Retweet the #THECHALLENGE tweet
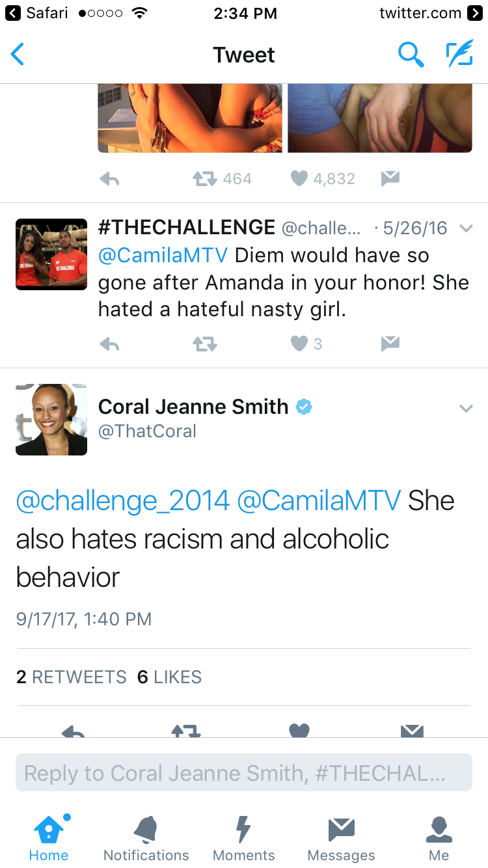Screen dimensions: 488x868 pyautogui.click(x=204, y=344)
